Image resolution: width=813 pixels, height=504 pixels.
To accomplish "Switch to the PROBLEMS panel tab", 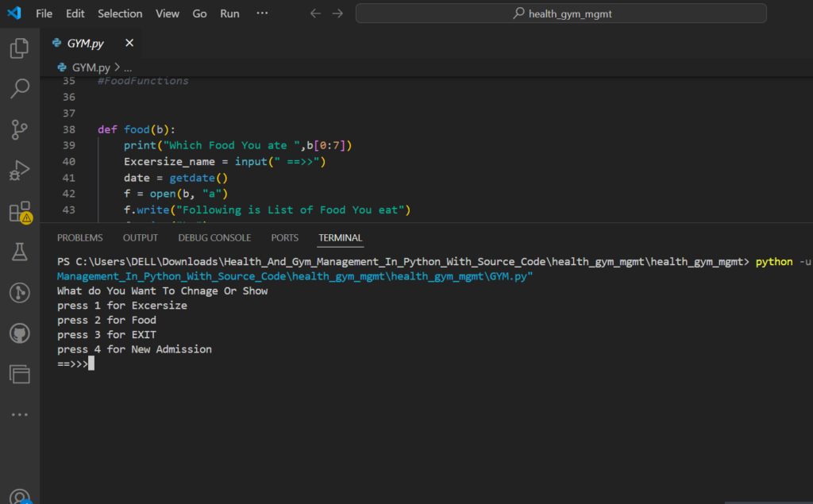I will point(80,238).
